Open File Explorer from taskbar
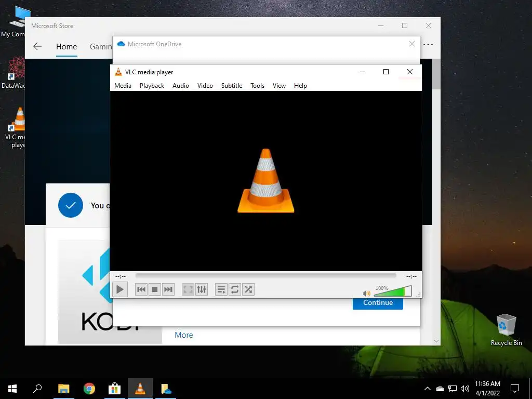This screenshot has width=532, height=399. (63, 389)
